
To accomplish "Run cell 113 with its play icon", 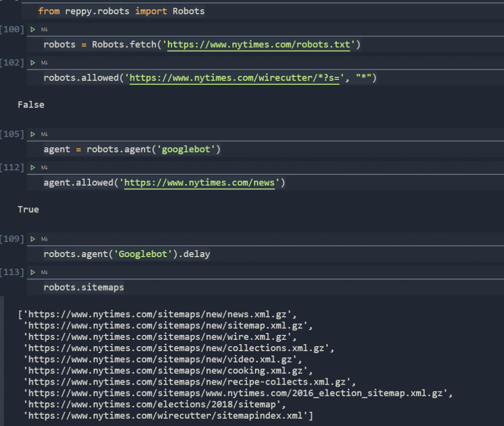I will (33, 272).
